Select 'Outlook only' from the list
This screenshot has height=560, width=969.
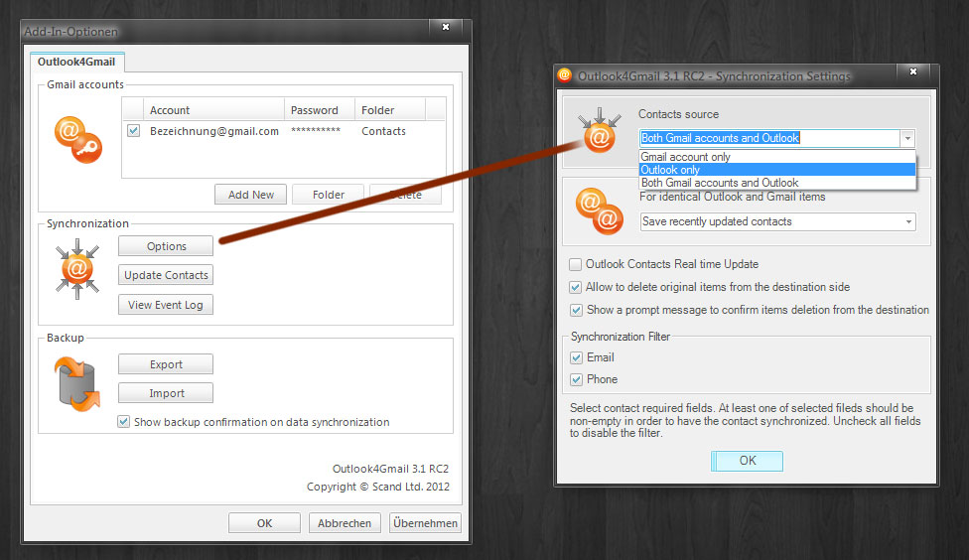776,170
